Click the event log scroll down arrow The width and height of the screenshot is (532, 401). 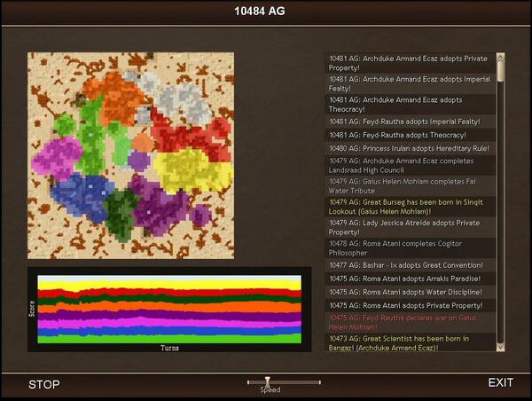(x=500, y=347)
